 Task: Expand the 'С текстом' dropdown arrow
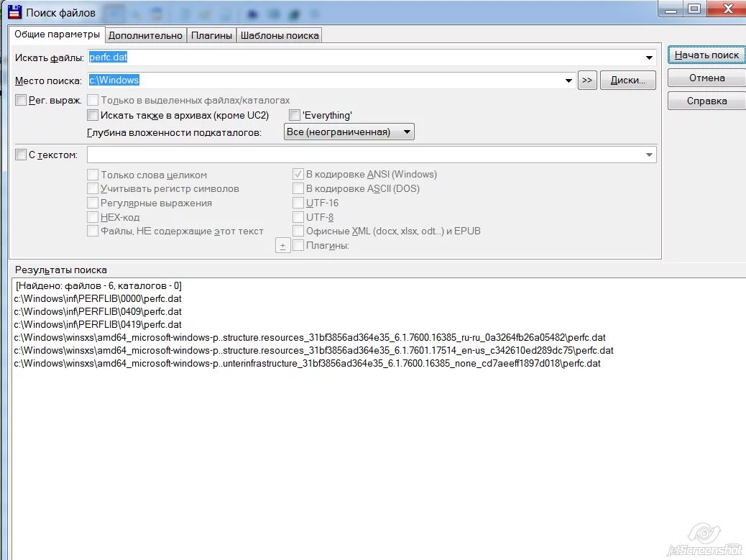tap(649, 155)
